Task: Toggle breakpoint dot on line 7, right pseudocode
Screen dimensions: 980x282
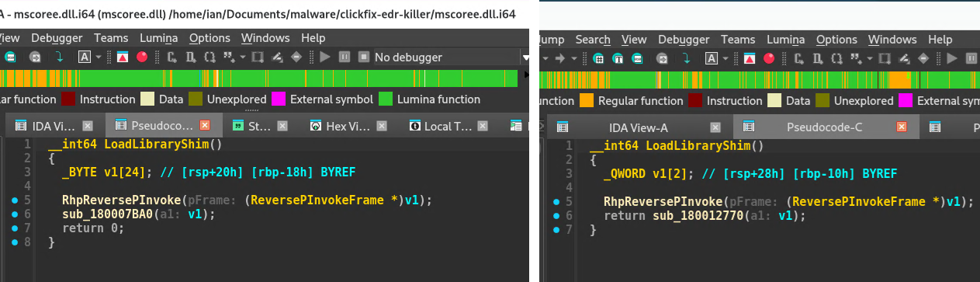Action: (x=557, y=230)
